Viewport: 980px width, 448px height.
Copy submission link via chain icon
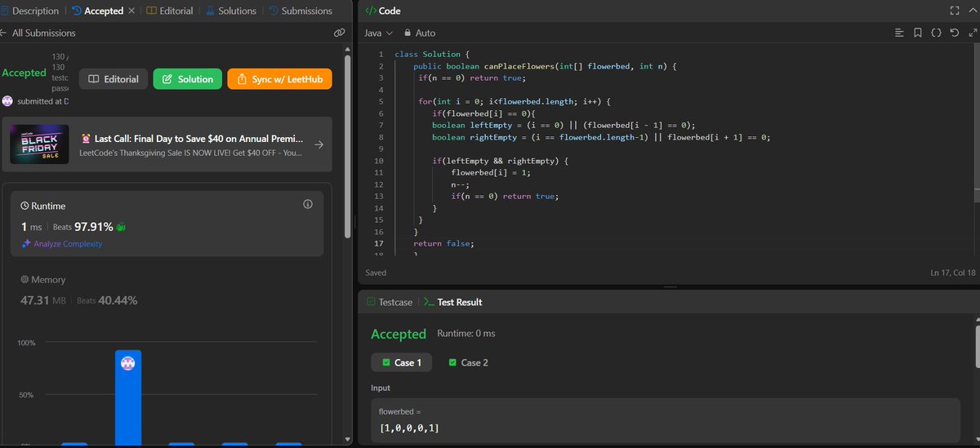tap(341, 33)
